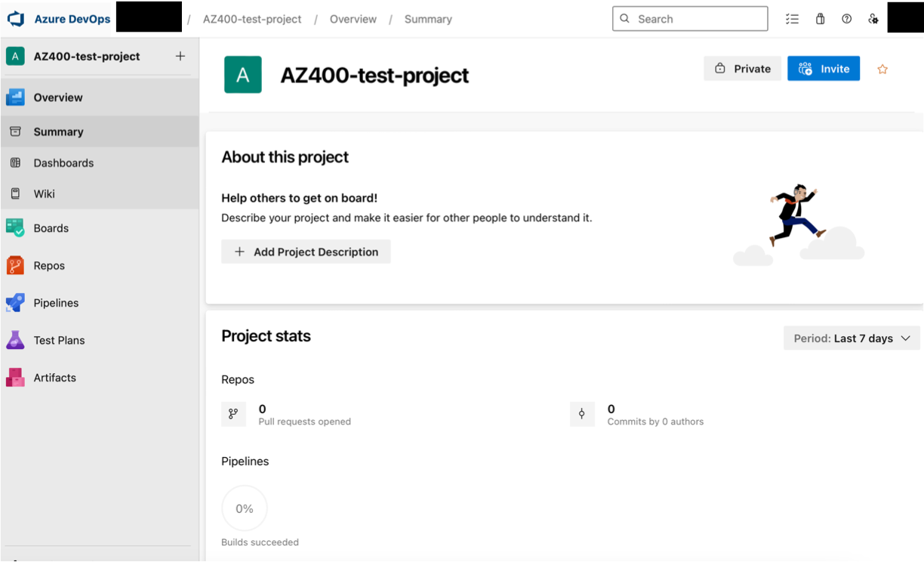Open Test Plans in the sidebar

pyautogui.click(x=59, y=341)
